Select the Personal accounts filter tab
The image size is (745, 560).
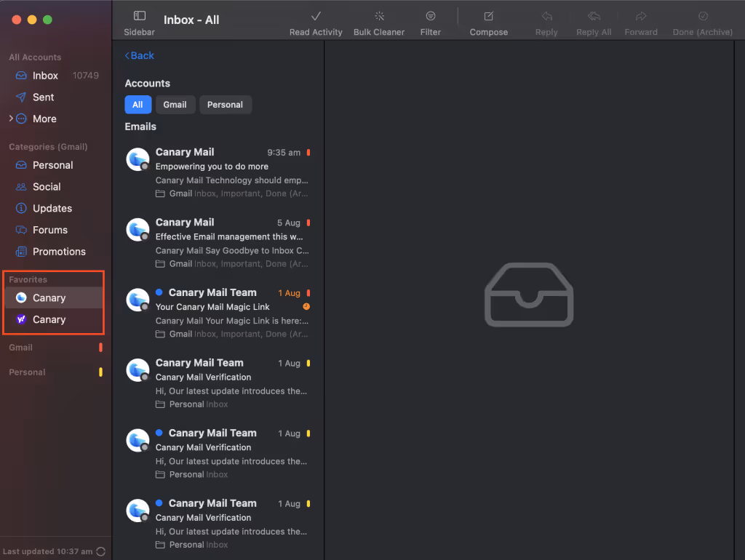point(226,105)
